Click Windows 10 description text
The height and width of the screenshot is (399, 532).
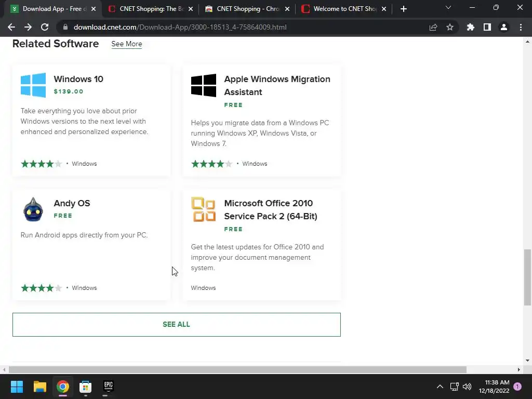coord(85,122)
